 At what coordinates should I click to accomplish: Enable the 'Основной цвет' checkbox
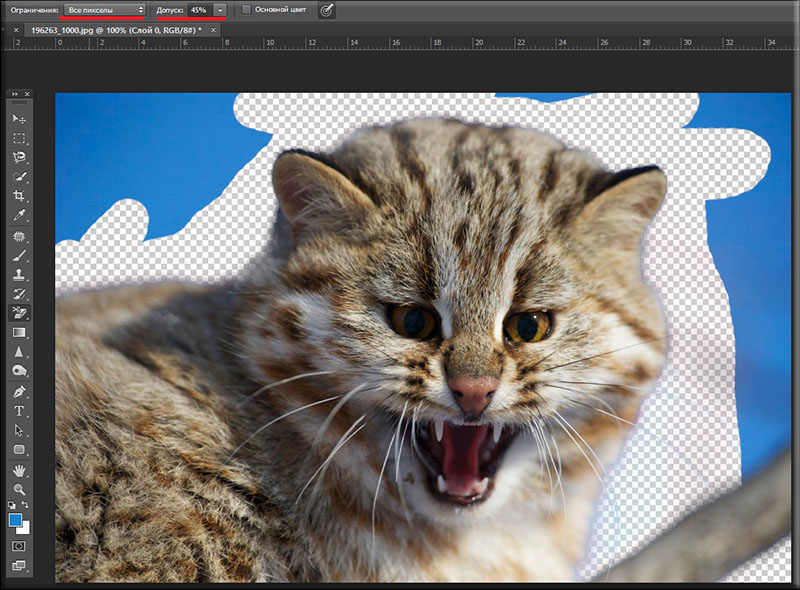pos(247,9)
